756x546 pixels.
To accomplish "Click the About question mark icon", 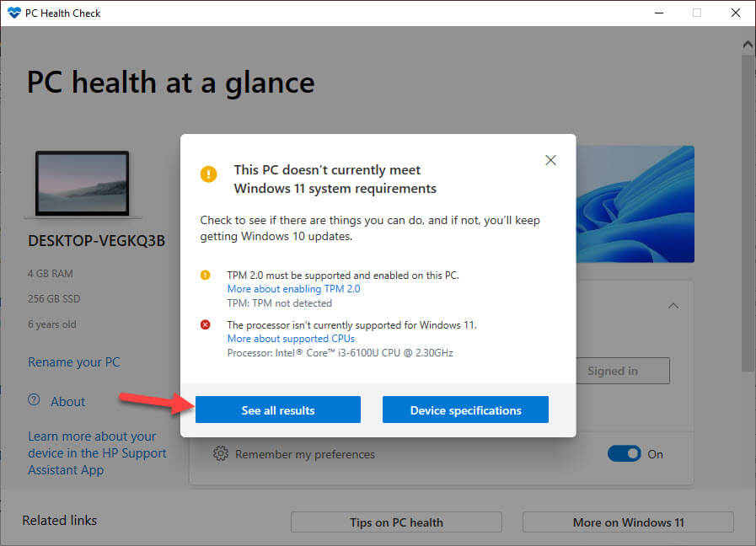I will [x=35, y=400].
